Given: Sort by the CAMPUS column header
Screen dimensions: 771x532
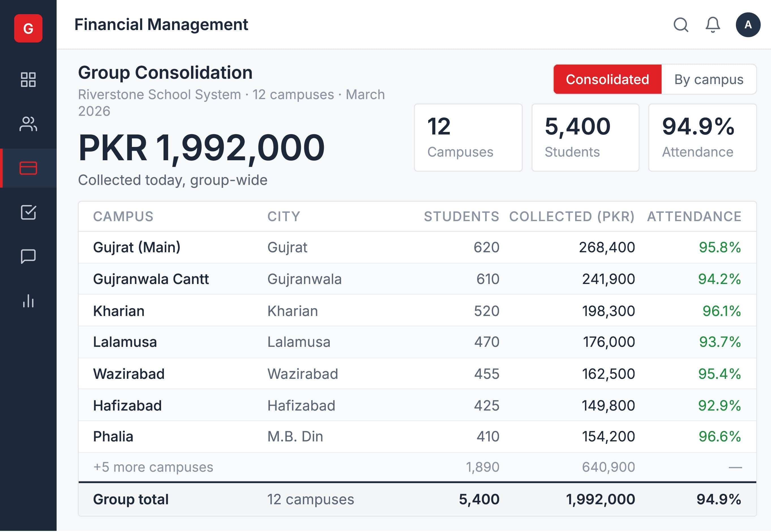Looking at the screenshot, I should coord(123,217).
